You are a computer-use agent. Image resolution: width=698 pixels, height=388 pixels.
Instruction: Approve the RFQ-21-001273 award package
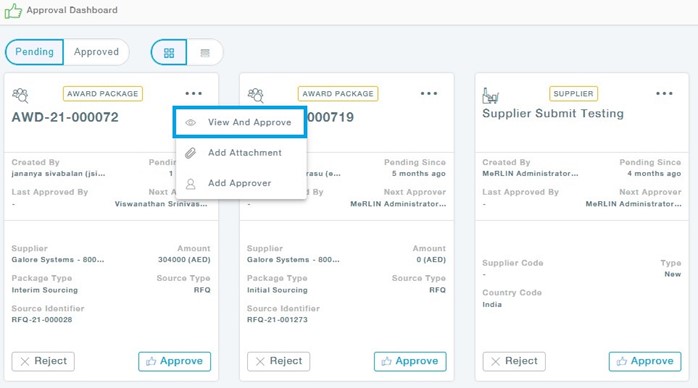click(x=410, y=361)
